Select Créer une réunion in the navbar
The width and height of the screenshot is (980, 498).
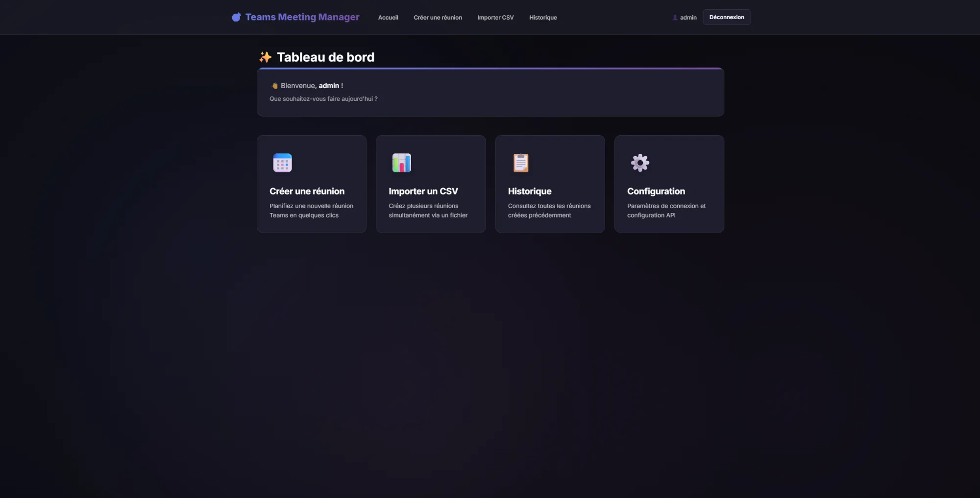(438, 17)
